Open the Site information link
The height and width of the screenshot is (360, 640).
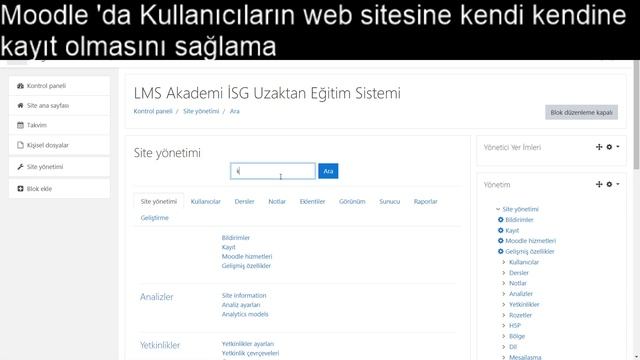(x=244, y=296)
